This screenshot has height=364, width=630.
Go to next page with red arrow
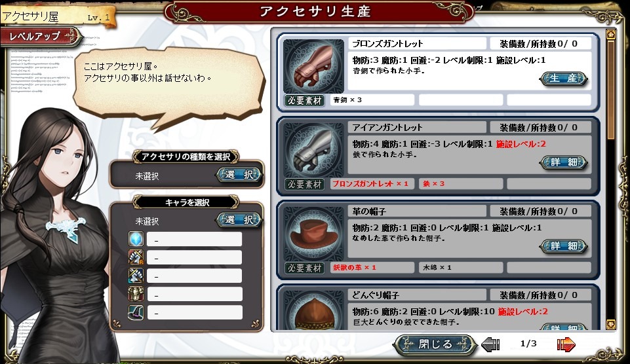click(566, 344)
